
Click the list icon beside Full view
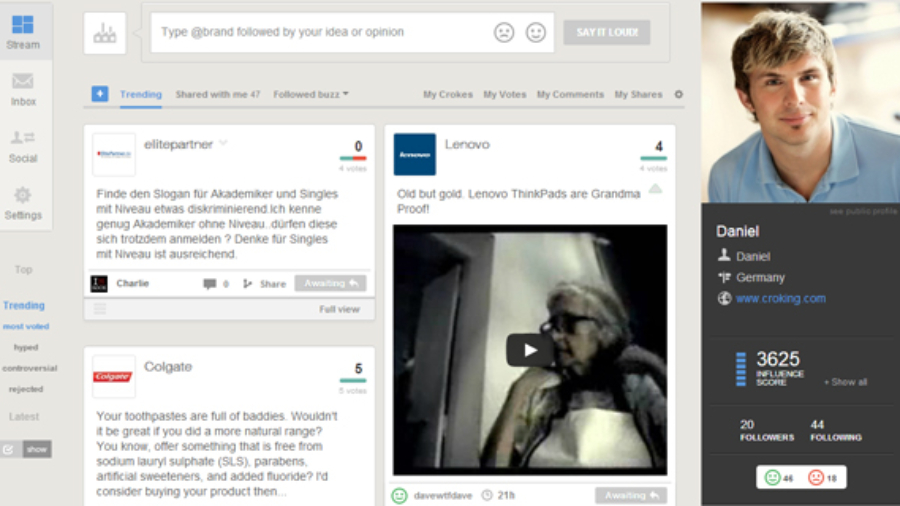click(x=100, y=309)
